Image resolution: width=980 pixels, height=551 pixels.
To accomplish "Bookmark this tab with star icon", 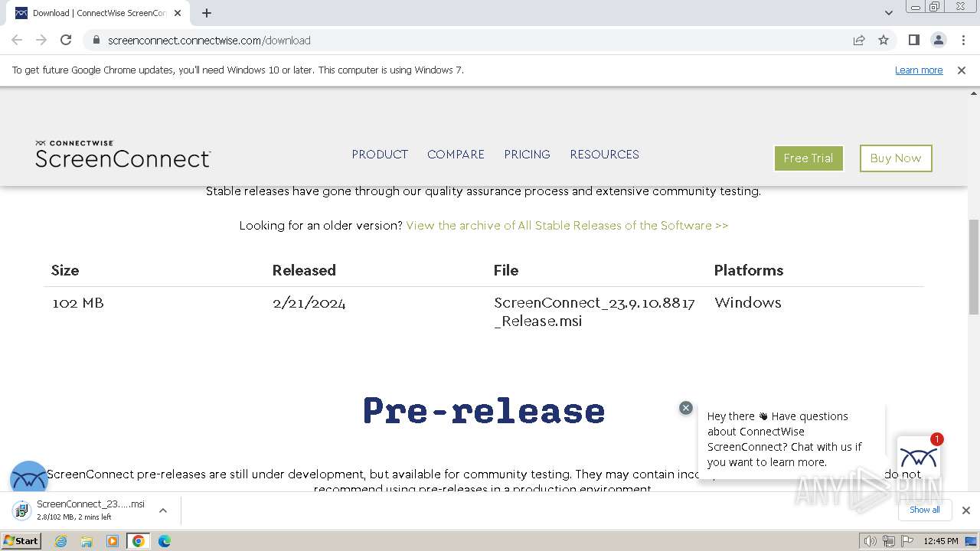I will 884,40.
